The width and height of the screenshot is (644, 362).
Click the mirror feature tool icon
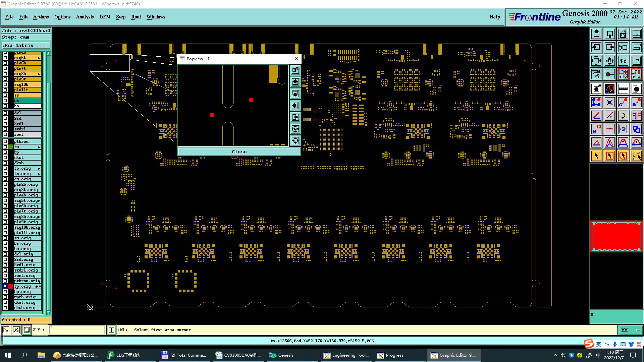[636, 116]
